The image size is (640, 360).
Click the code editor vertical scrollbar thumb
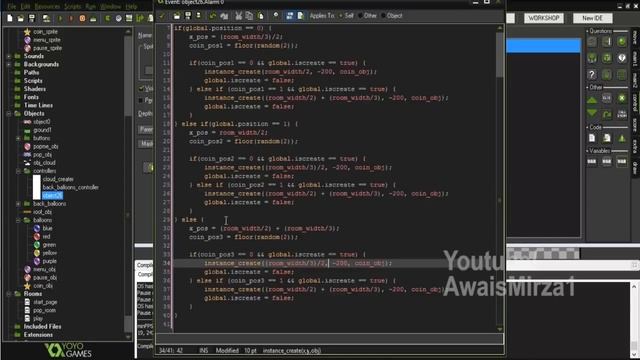point(500,55)
